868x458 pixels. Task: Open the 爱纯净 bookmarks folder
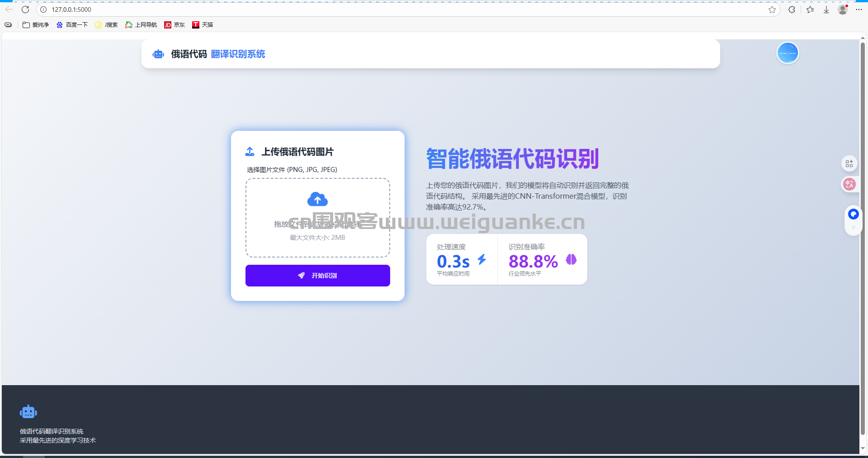tap(36, 25)
